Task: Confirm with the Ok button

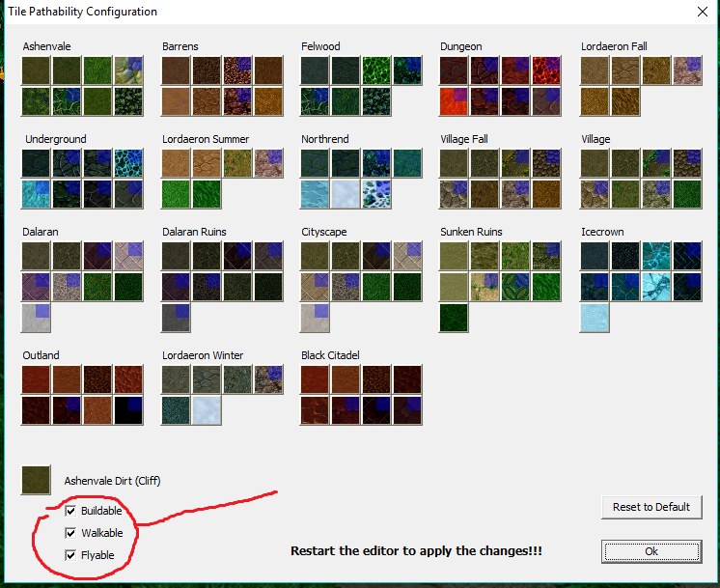Action: pyautogui.click(x=651, y=551)
